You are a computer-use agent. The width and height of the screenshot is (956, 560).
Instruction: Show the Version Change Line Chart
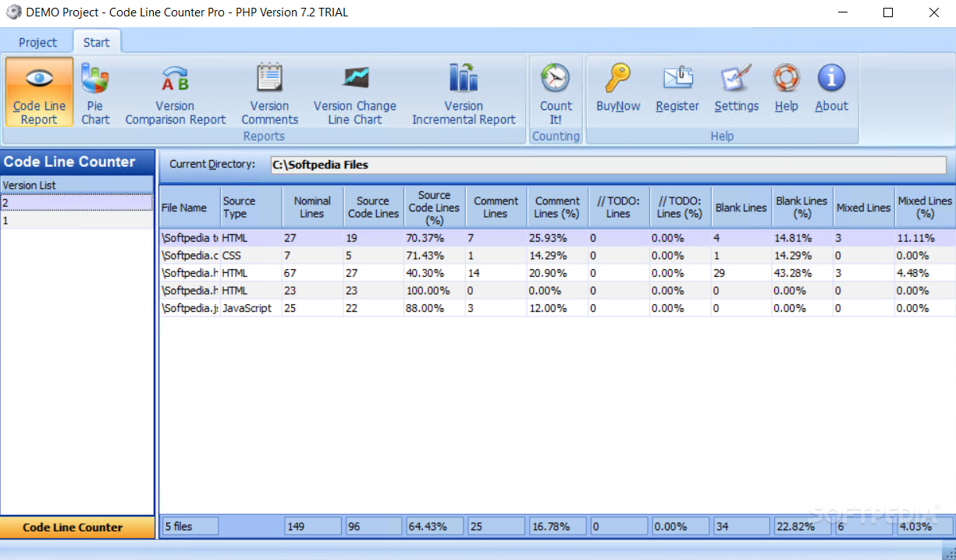coord(355,92)
